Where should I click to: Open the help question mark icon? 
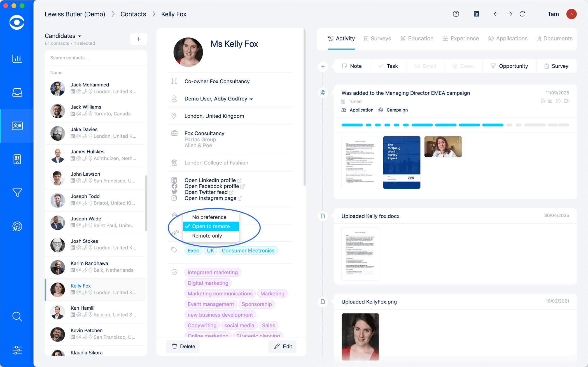456,14
